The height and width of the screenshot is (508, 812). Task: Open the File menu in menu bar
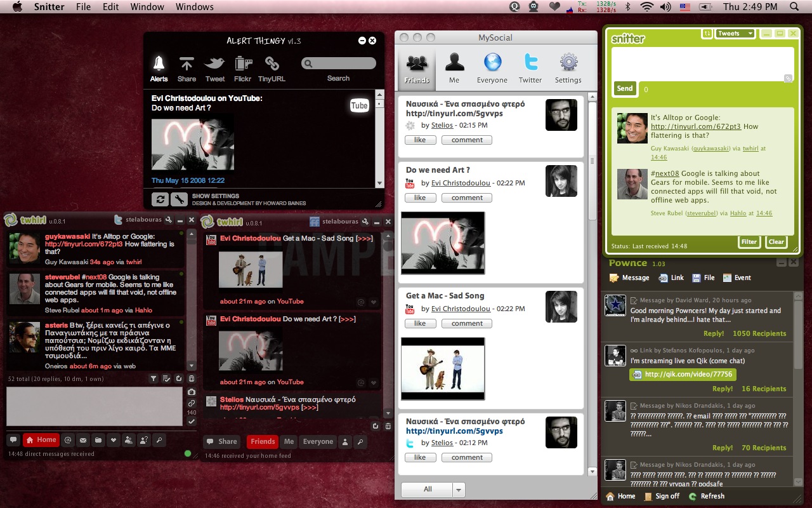click(x=83, y=7)
